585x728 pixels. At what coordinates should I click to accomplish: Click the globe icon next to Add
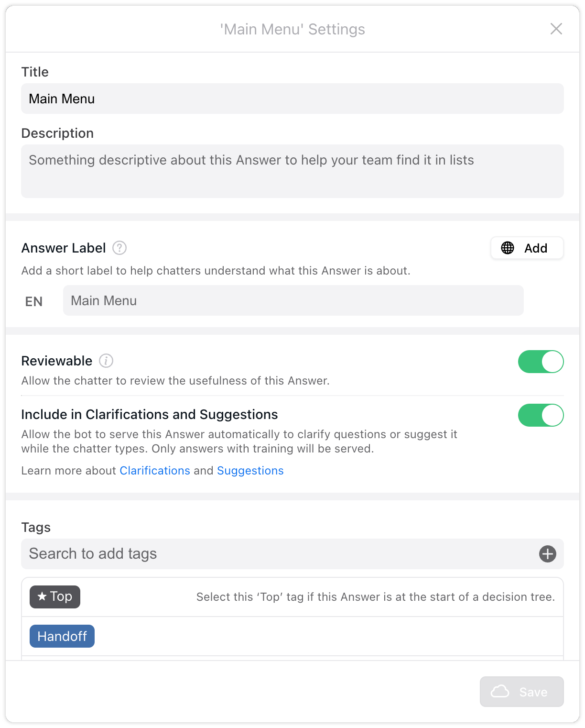(x=508, y=248)
